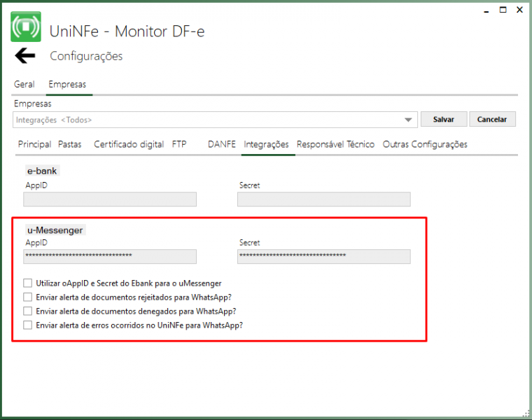The height and width of the screenshot is (420, 532).
Task: Select the u-Messenger Secret field
Action: pos(323,256)
